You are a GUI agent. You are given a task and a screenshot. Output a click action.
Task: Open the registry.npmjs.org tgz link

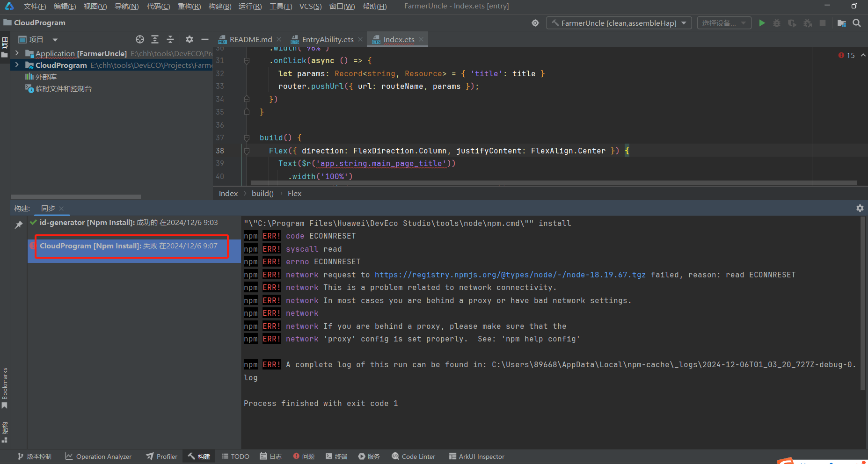click(510, 275)
